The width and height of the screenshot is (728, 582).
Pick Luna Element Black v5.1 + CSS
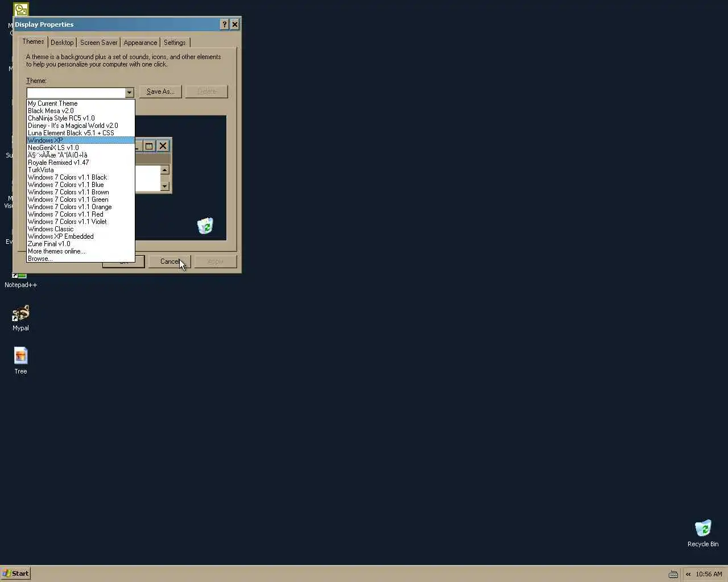(x=80, y=133)
